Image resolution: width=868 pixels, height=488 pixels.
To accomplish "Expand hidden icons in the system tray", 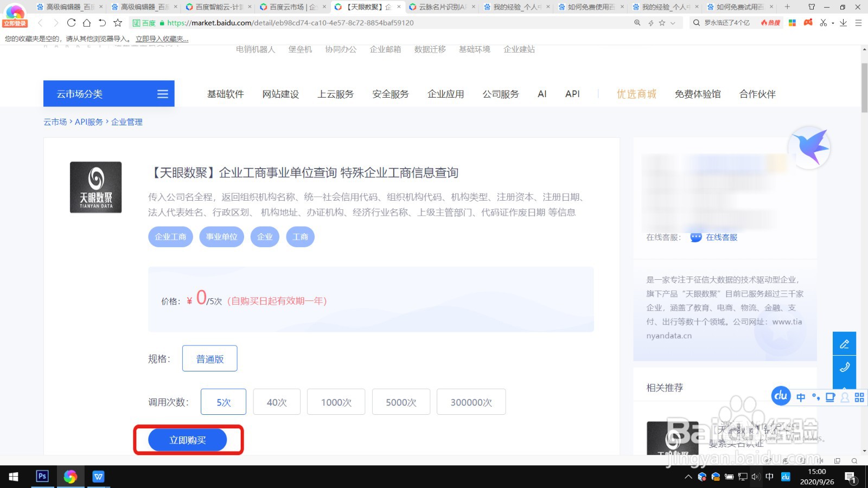I will tap(688, 477).
